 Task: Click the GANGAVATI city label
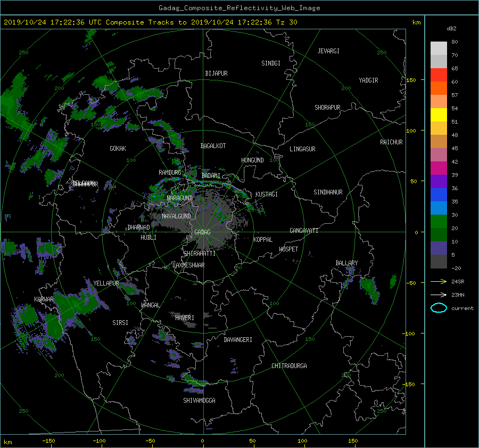click(x=304, y=231)
